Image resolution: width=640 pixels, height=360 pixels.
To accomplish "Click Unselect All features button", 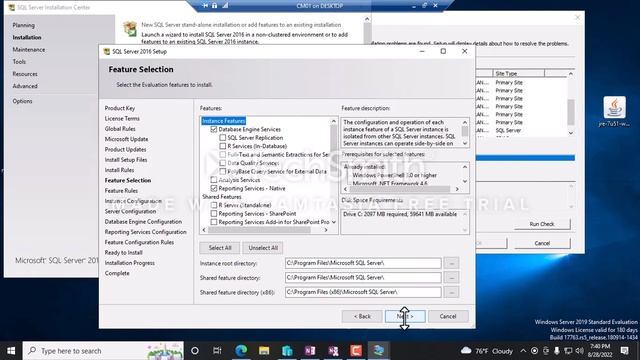I will pos(263,248).
